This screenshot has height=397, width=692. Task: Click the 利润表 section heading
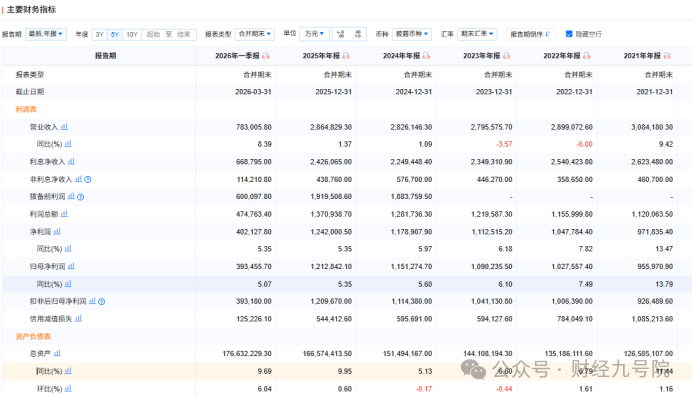26,109
